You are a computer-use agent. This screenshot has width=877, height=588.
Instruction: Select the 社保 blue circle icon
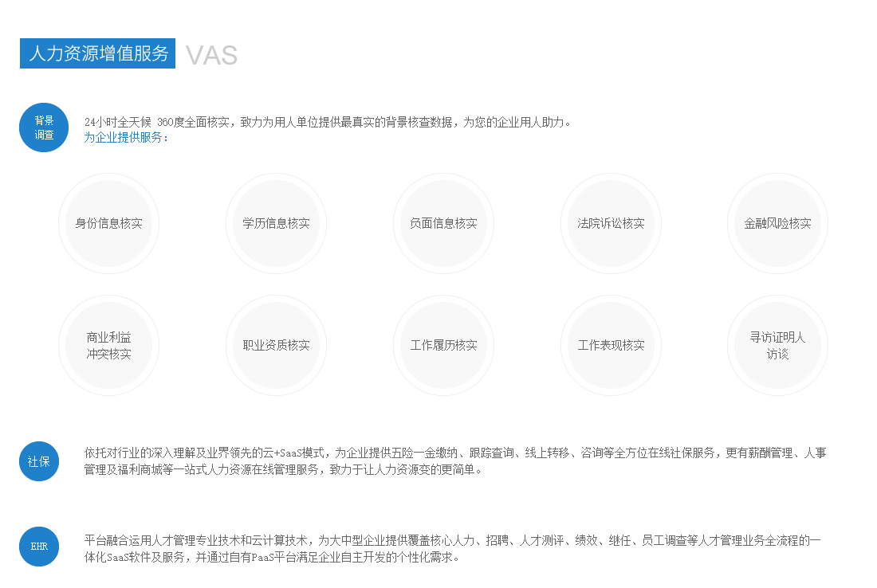39,461
